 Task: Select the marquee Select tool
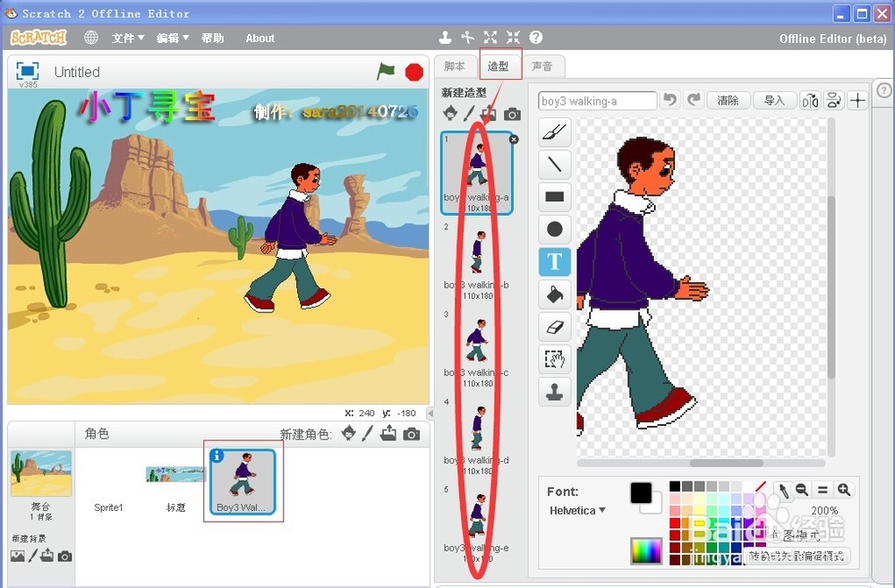click(555, 359)
